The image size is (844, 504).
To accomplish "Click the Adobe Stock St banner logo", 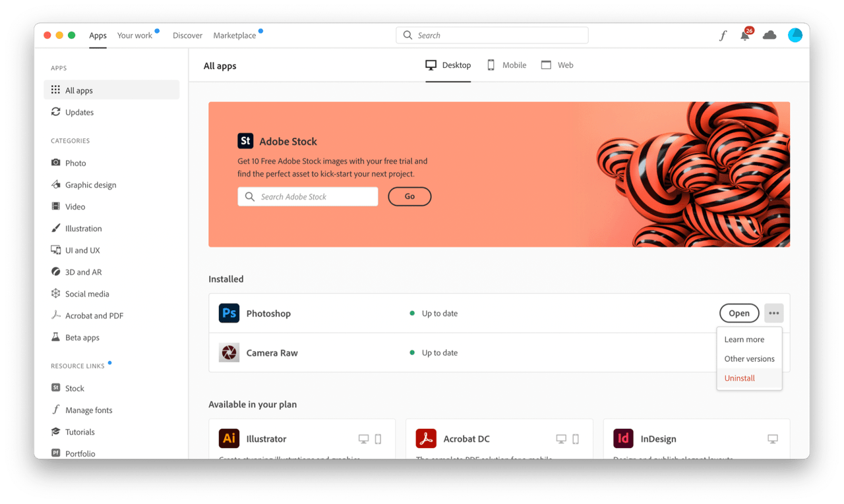I will tap(245, 141).
